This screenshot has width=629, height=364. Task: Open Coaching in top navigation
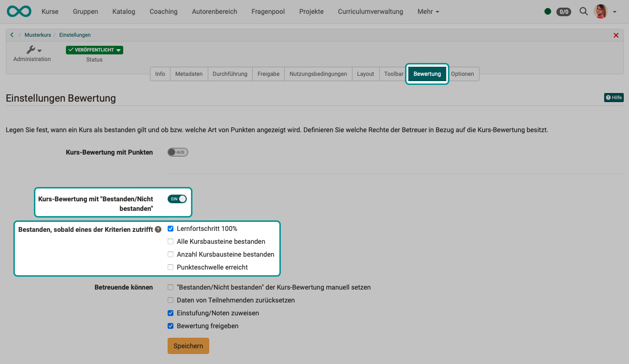163,11
